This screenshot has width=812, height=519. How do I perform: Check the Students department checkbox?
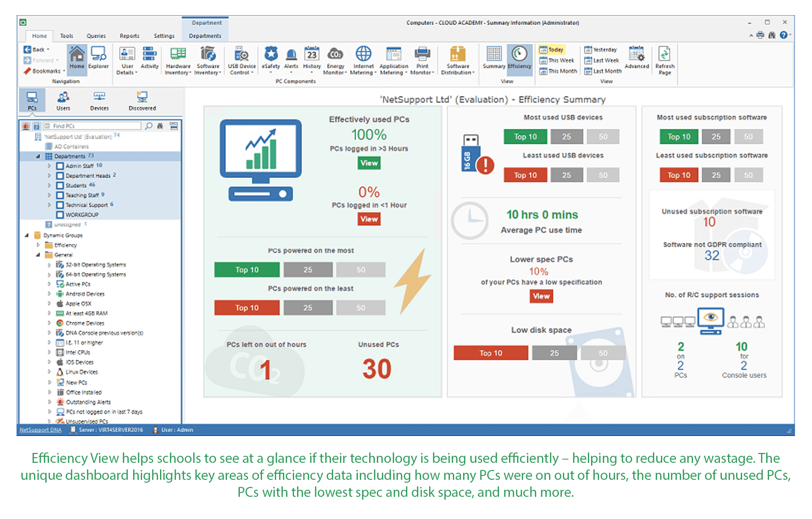(60, 185)
